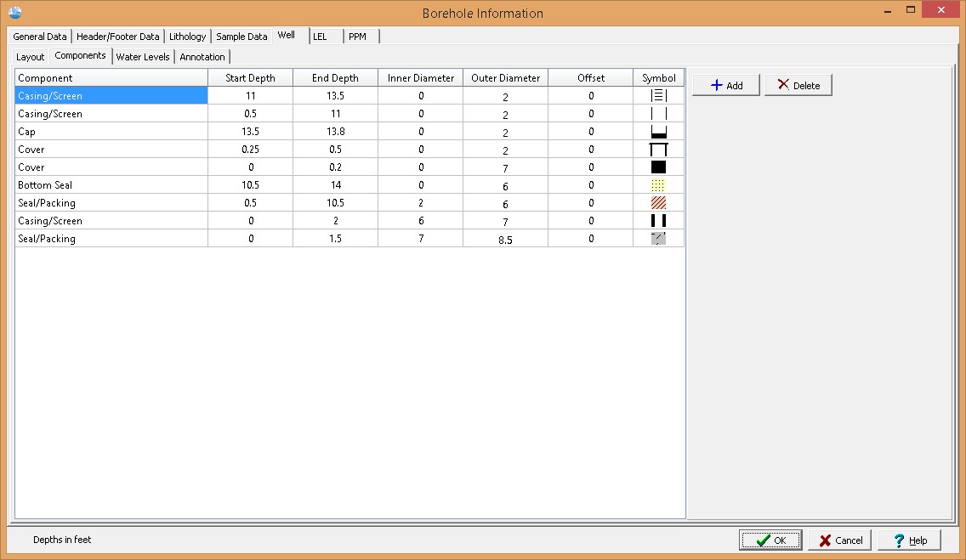This screenshot has height=560, width=966.
Task: Edit End Depth cell of Cap row
Action: (x=335, y=132)
